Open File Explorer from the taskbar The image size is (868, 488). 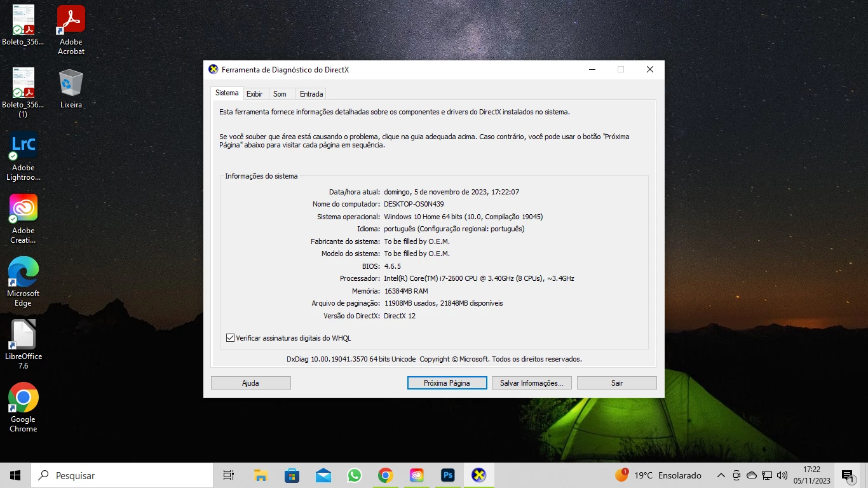pos(261,475)
